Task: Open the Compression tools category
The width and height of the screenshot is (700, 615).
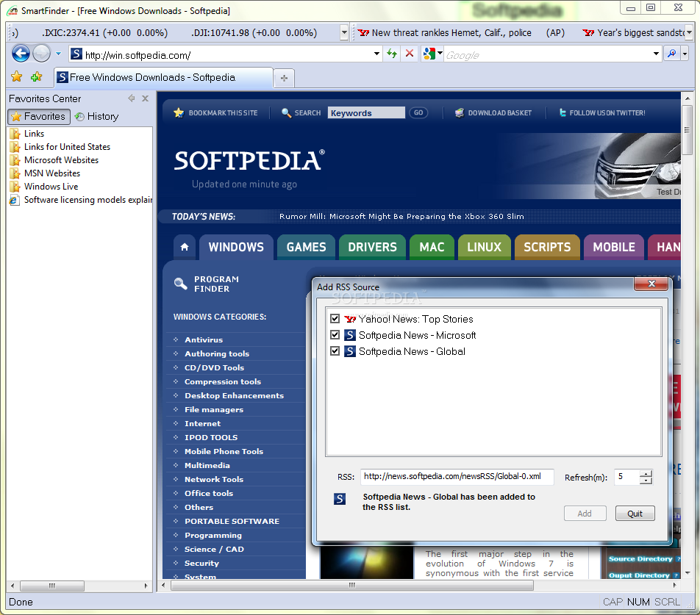Action: coord(223,382)
